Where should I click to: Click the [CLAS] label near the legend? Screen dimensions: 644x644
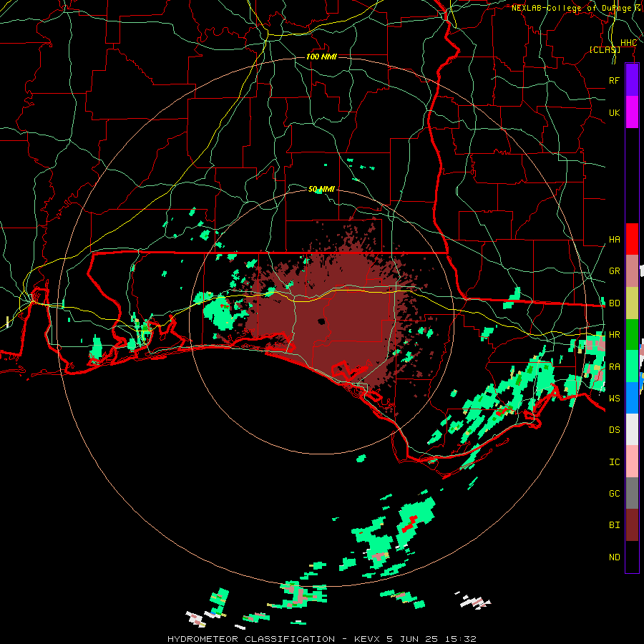click(x=605, y=49)
